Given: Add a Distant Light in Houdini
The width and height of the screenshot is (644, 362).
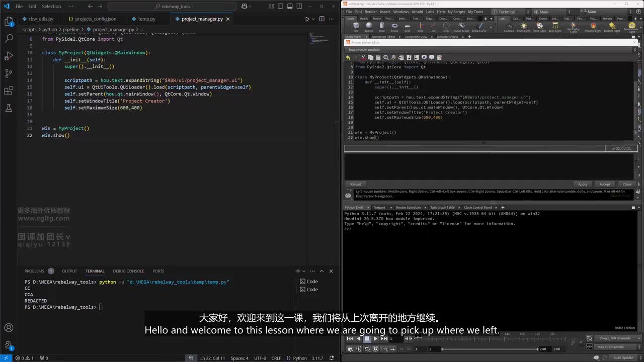Looking at the screenshot, I should point(612,27).
